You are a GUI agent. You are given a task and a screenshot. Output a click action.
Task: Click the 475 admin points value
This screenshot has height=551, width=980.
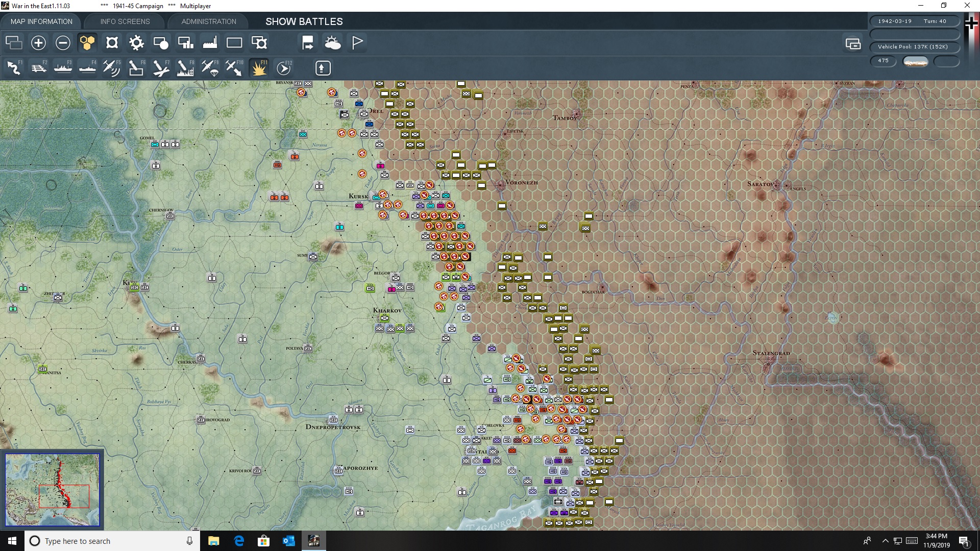[883, 61]
